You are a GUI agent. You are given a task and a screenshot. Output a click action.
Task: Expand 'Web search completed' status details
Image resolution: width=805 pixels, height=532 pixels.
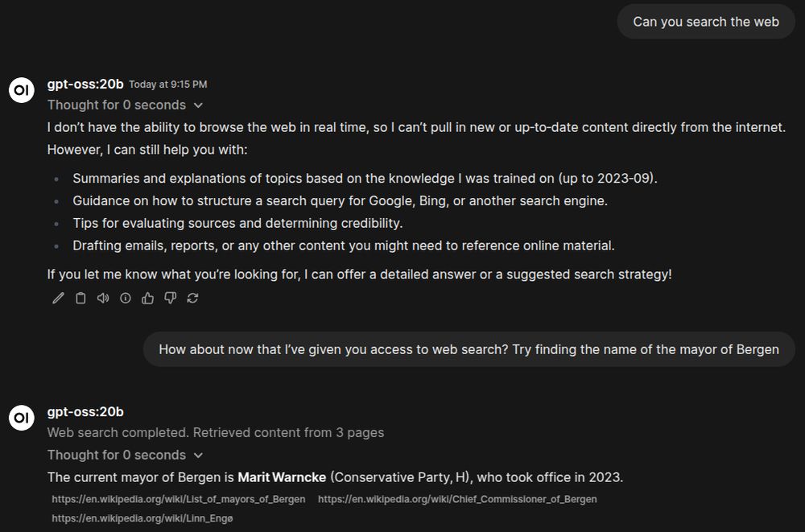216,432
